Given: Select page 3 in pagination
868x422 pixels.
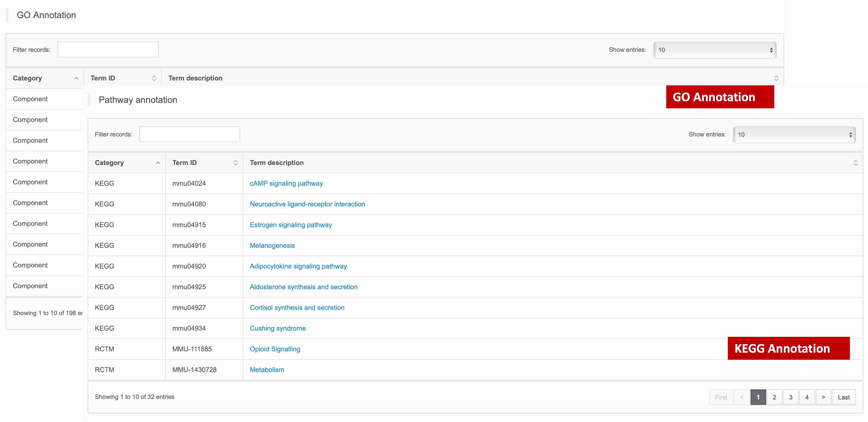Looking at the screenshot, I should [x=791, y=397].
